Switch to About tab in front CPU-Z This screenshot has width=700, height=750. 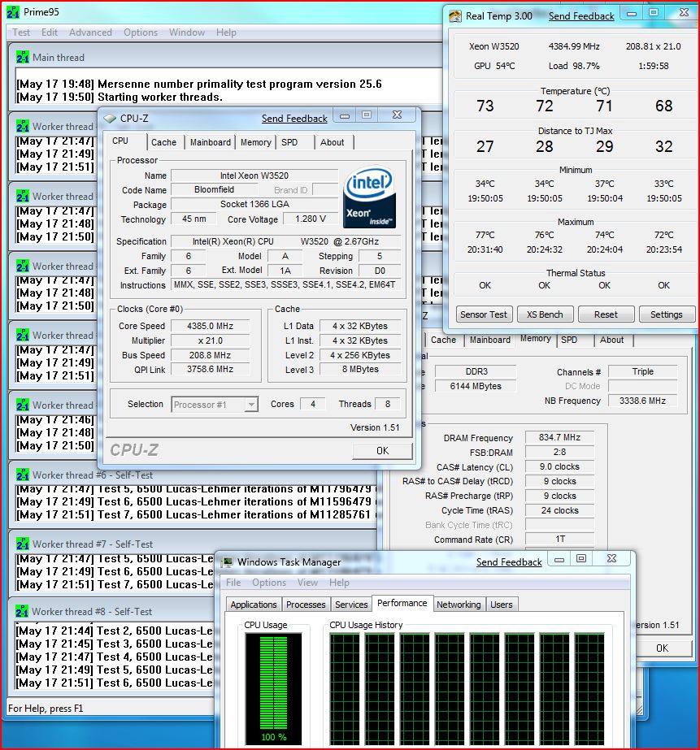click(332, 142)
